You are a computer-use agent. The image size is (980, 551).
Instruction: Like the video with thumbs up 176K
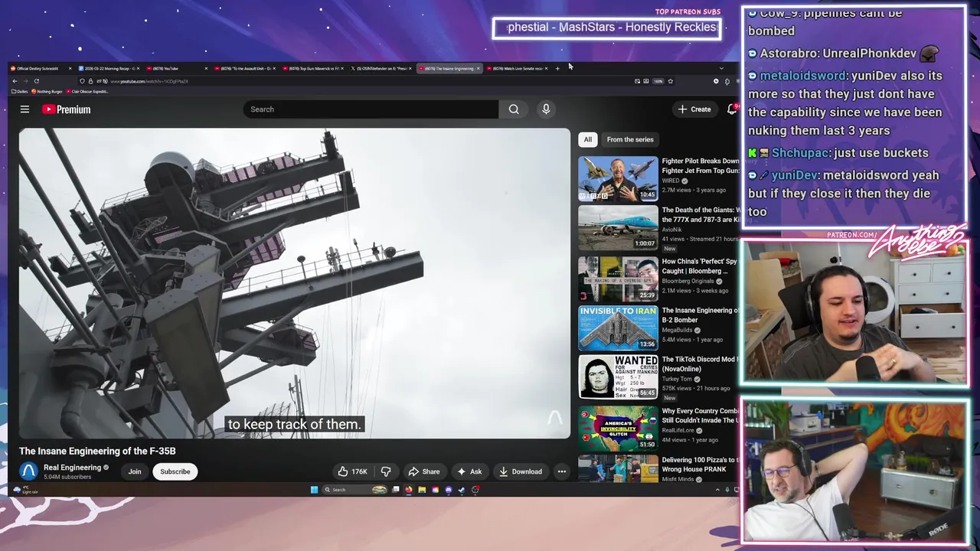[x=352, y=471]
